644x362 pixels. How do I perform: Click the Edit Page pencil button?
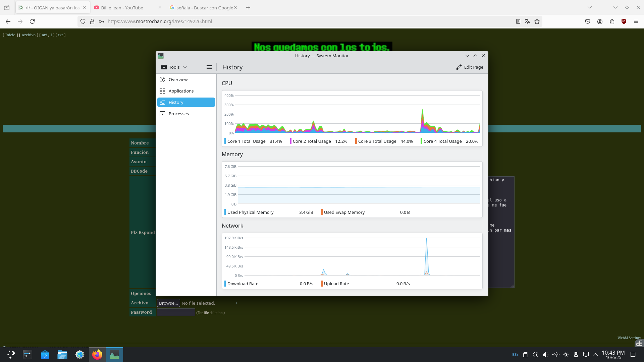click(x=470, y=67)
